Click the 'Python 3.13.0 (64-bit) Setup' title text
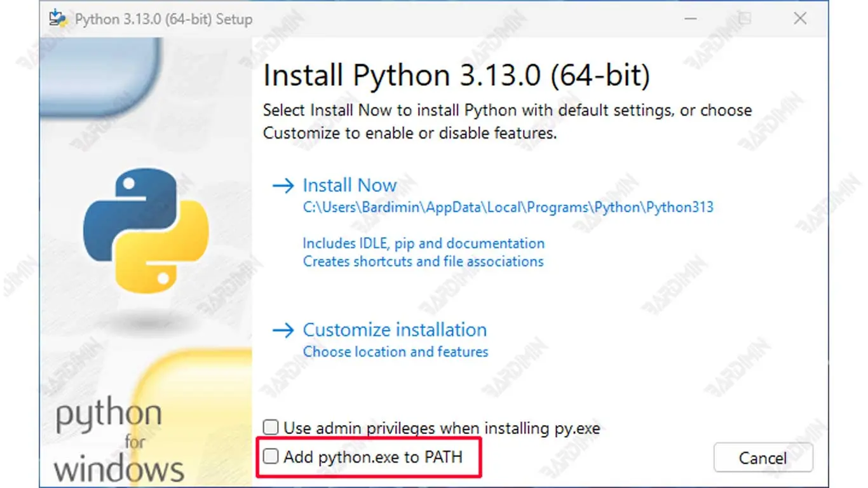 [x=163, y=19]
